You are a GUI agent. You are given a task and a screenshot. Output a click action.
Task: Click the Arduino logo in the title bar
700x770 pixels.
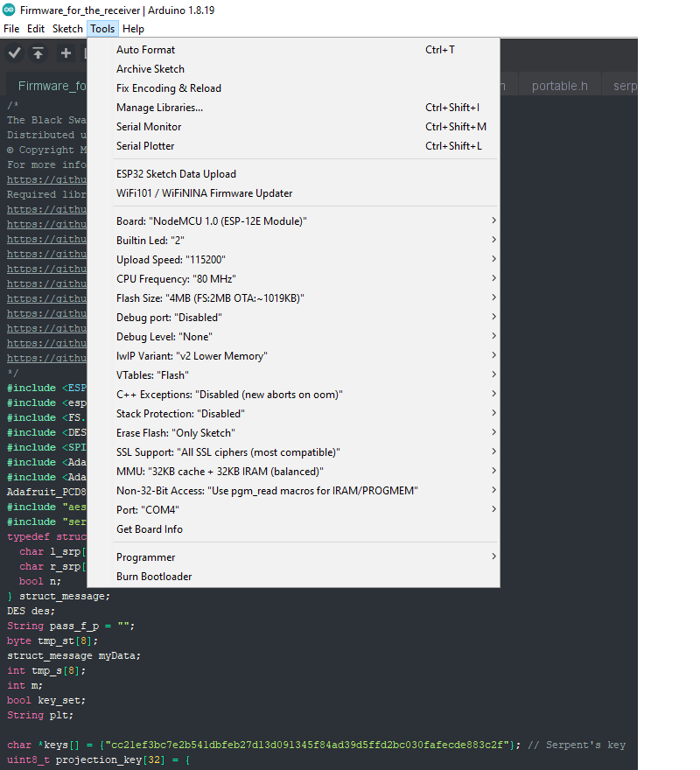pyautogui.click(x=9, y=10)
